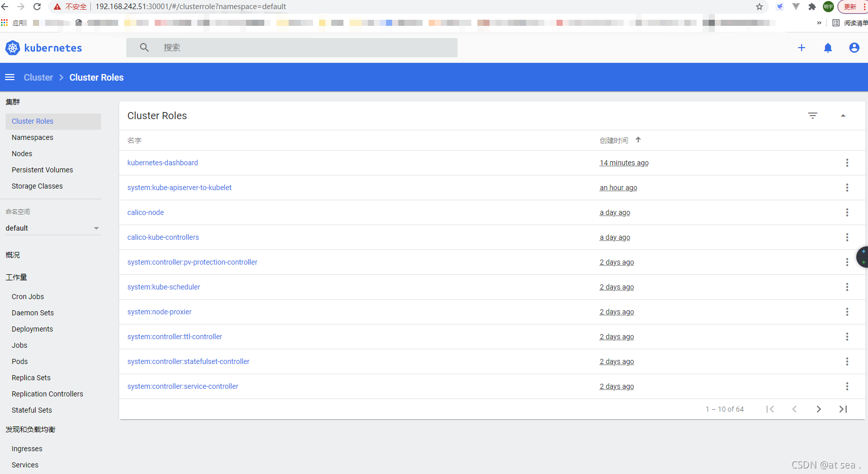The image size is (868, 474).
Task: Open Namespaces in sidebar
Action: click(x=32, y=137)
